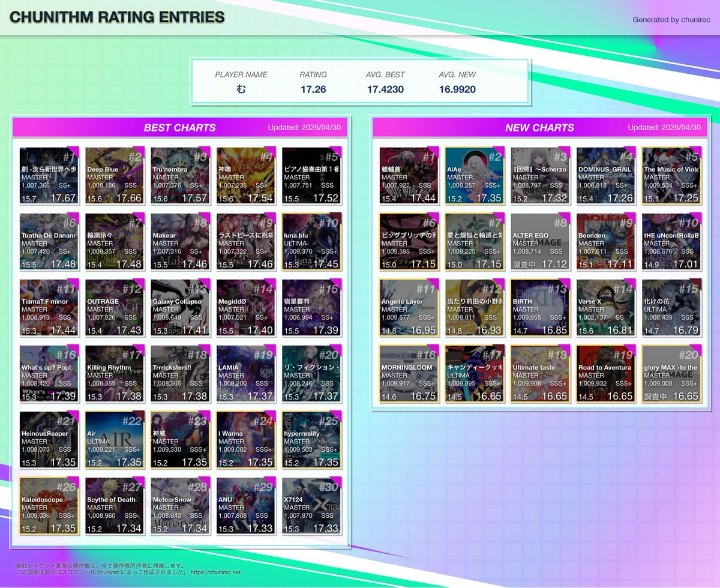Click the Trrricksters!! chart card

(180, 373)
